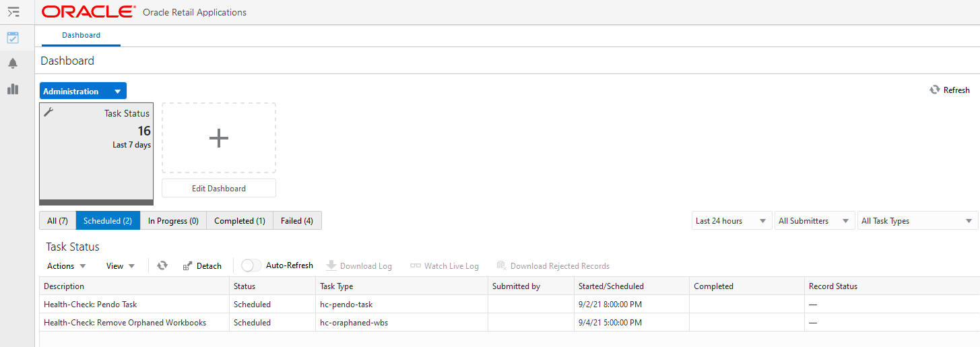The height and width of the screenshot is (347, 980).
Task: Select Health-Check: Remove Orphaned Workbooks row
Action: [x=509, y=322]
